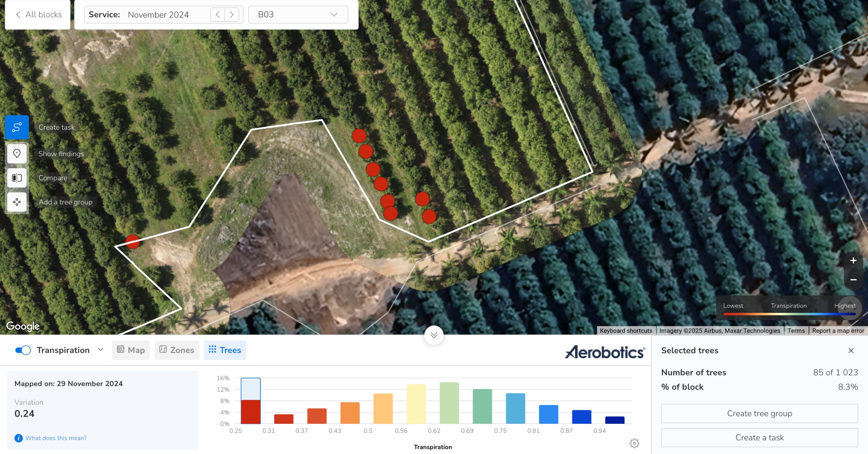
Task: Zoom in the map with plus icon
Action: click(x=853, y=260)
